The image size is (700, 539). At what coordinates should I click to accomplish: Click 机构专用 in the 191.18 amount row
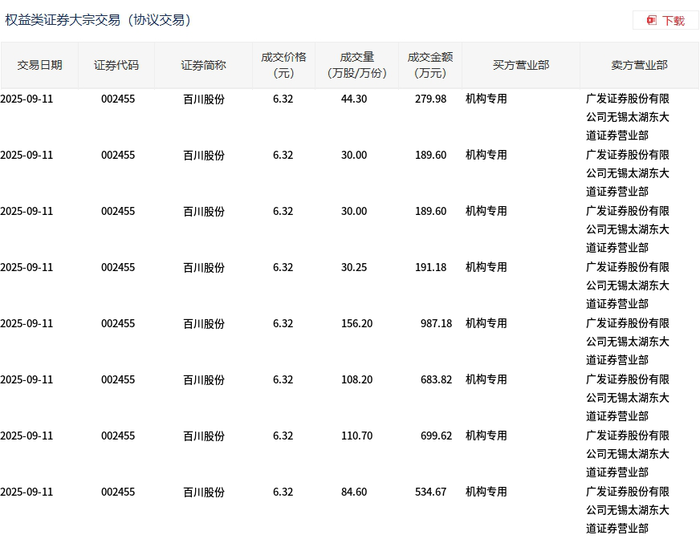click(486, 267)
